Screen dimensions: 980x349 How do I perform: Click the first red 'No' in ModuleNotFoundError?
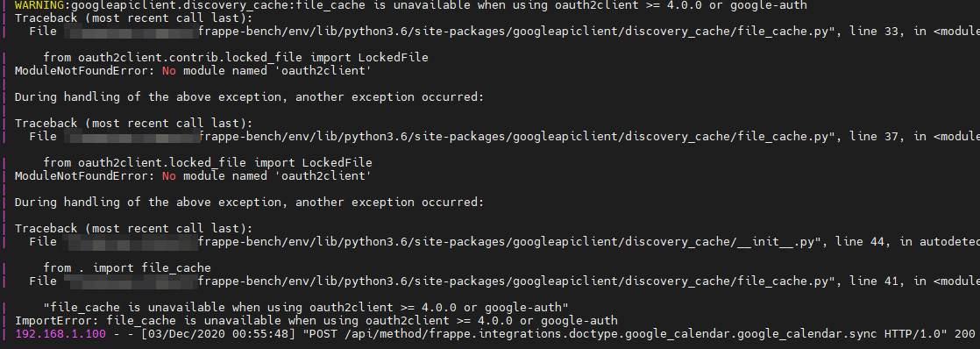coord(169,72)
